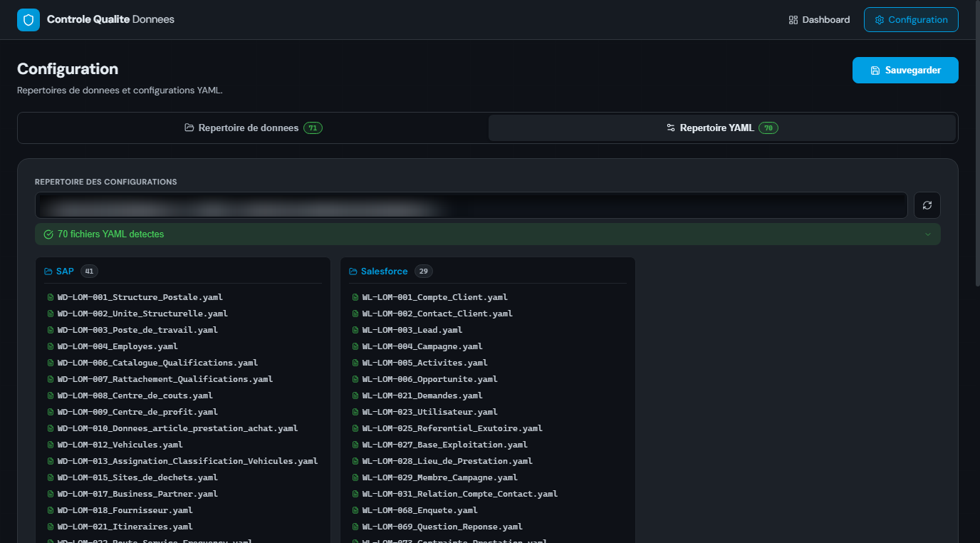Select WL-LOM-002_Contact_Client.yaml file name
The height and width of the screenshot is (543, 980).
coord(437,314)
